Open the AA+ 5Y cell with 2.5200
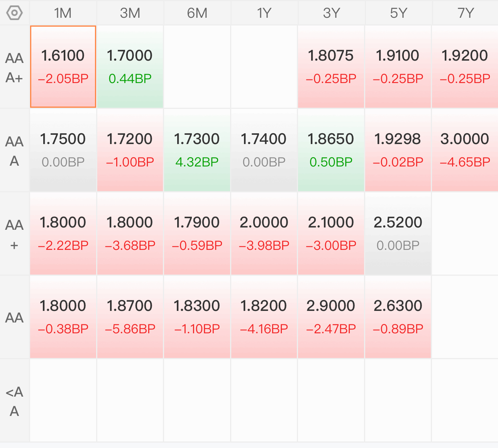Screen dimensions: 498x448 (x=398, y=234)
